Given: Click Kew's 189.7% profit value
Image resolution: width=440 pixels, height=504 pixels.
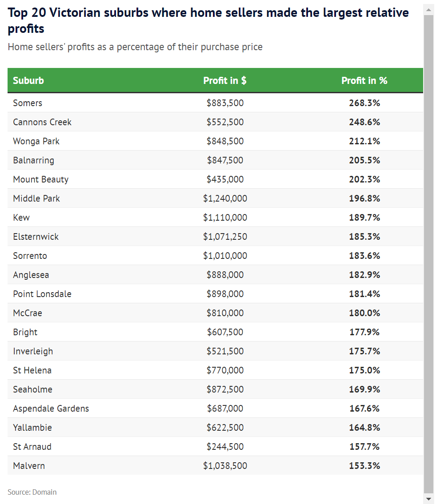Looking at the screenshot, I should click(x=364, y=218).
